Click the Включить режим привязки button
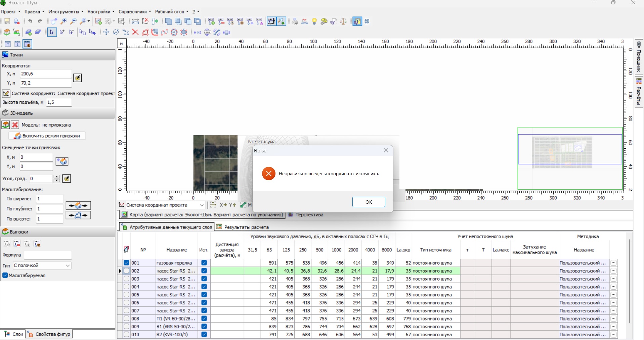Viewport: 644px width, 340px height. tap(47, 136)
